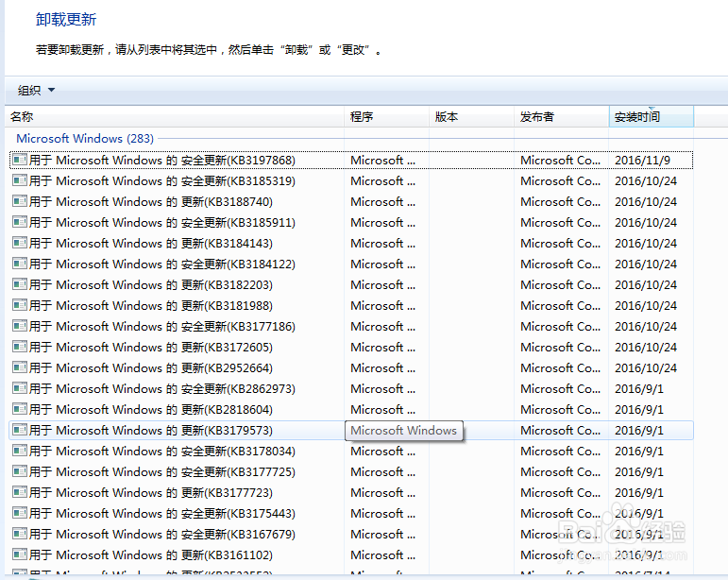Click the update icon for KB3175443
Image resolution: width=728 pixels, height=580 pixels.
click(x=20, y=513)
